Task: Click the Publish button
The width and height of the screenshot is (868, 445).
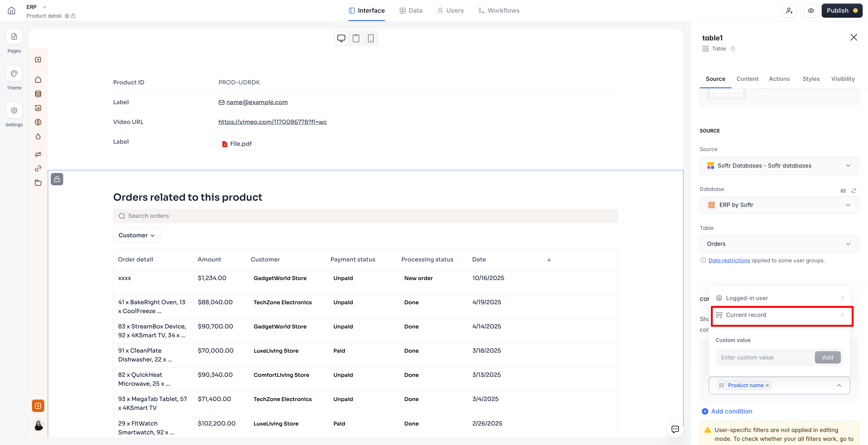Action: click(841, 10)
